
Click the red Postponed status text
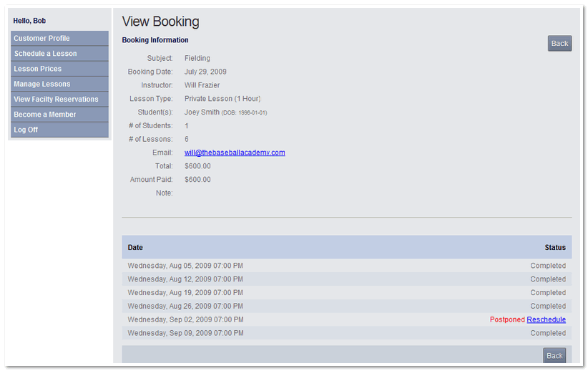click(x=507, y=319)
